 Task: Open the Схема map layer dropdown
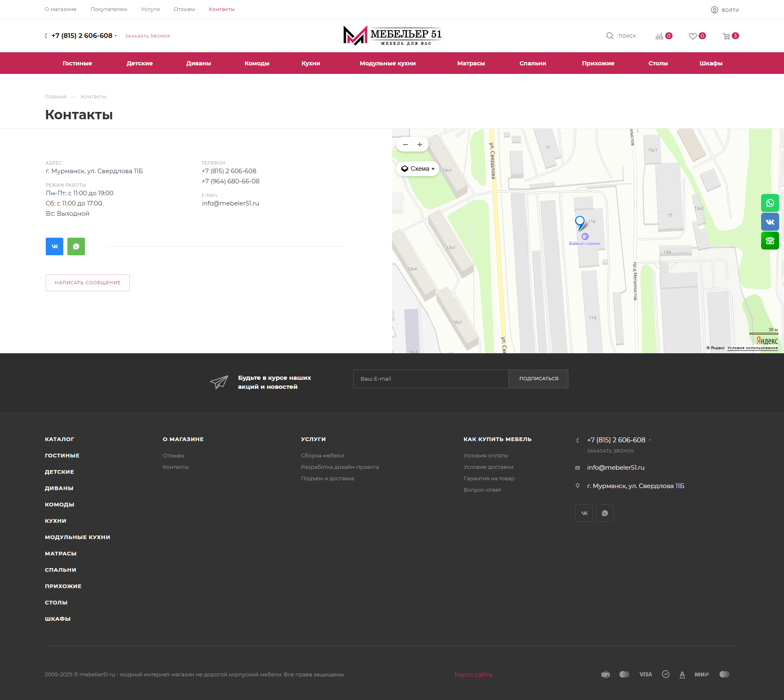point(417,169)
